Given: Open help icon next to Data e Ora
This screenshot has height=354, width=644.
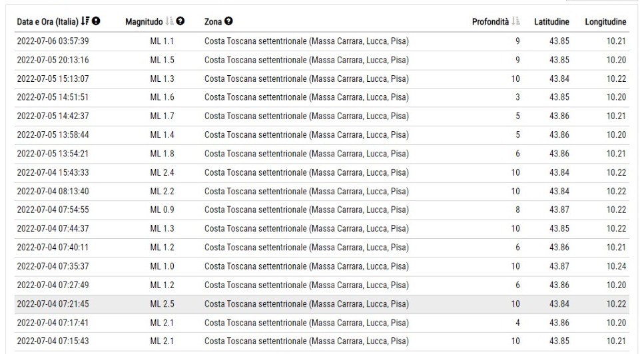Looking at the screenshot, I should tap(96, 21).
